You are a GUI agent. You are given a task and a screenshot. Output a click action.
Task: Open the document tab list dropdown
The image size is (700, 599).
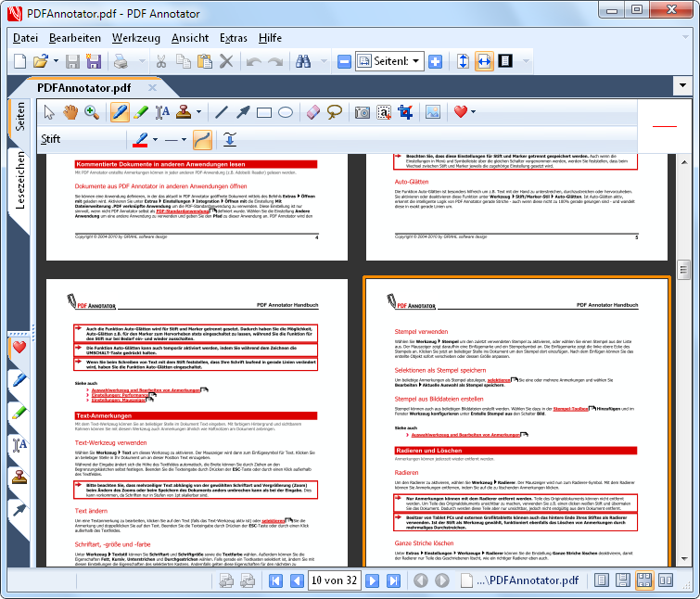coord(682,85)
